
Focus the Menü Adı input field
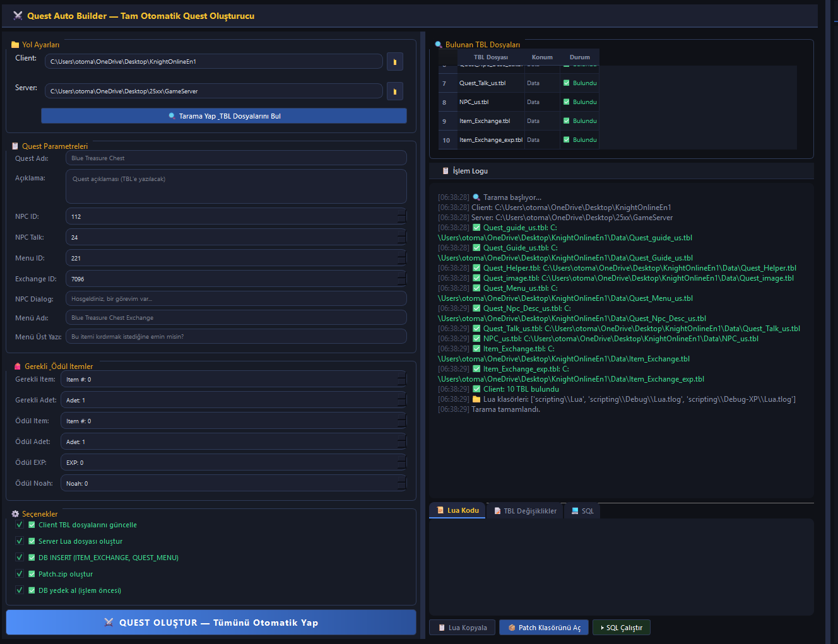tap(236, 318)
